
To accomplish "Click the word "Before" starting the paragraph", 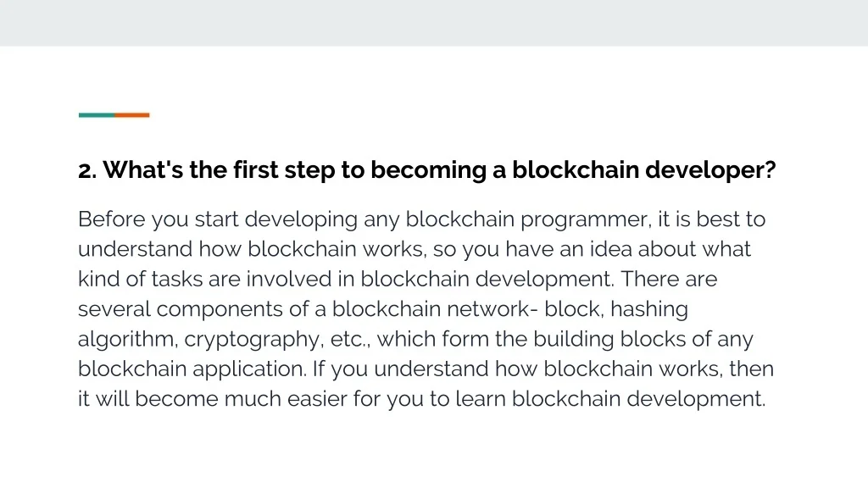I will (x=112, y=220).
